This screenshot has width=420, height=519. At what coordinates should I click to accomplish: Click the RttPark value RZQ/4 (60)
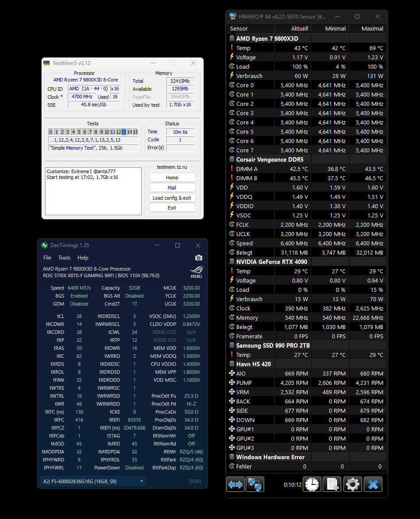[191, 460]
